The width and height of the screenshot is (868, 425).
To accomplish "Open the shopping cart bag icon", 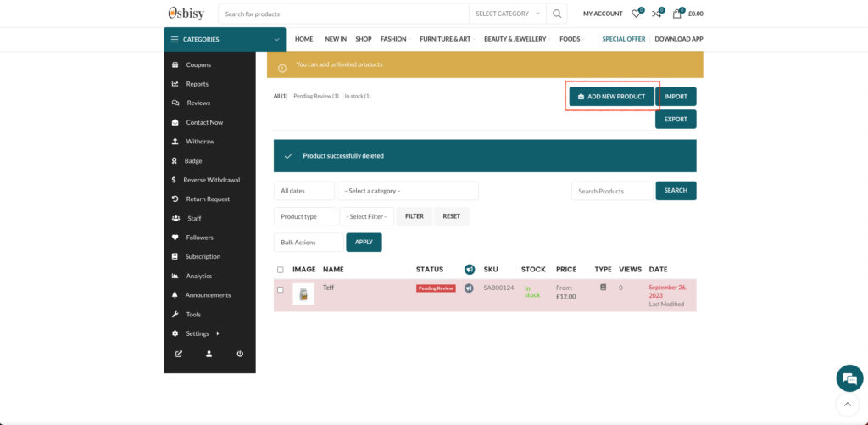I will (676, 14).
